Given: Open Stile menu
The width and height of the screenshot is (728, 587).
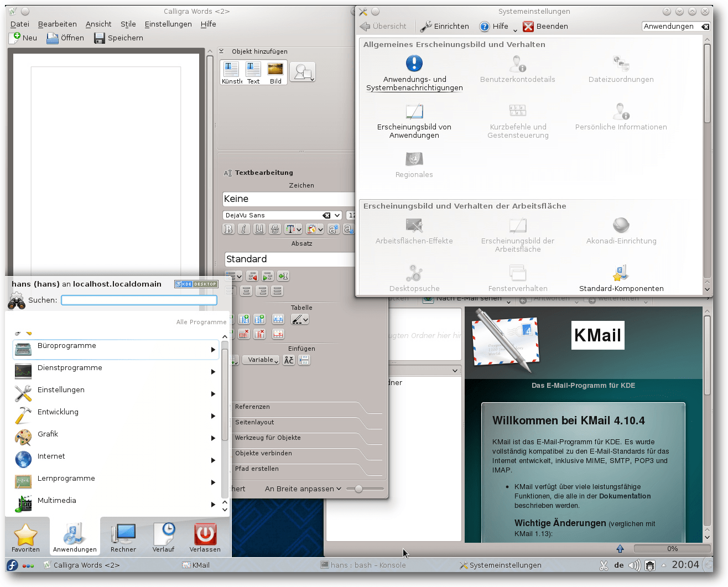Looking at the screenshot, I should [128, 24].
